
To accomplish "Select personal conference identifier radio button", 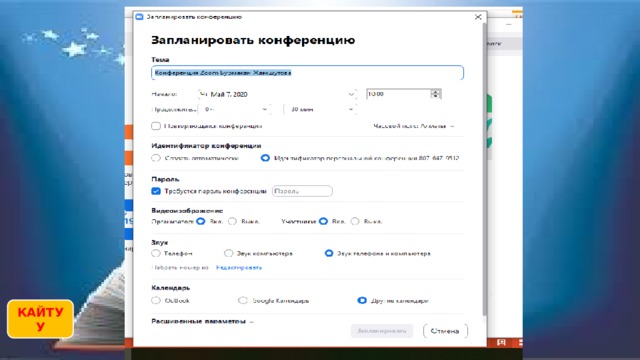I will pyautogui.click(x=265, y=158).
